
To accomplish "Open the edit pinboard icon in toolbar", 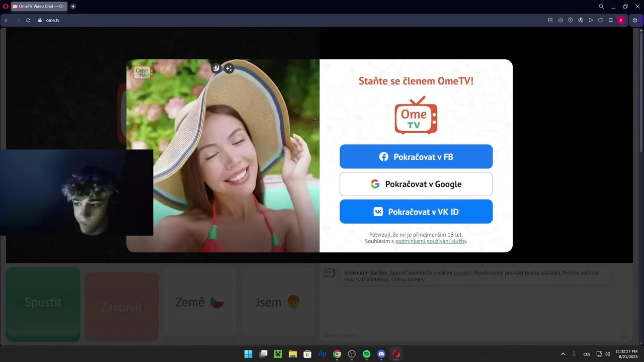I will point(550,20).
